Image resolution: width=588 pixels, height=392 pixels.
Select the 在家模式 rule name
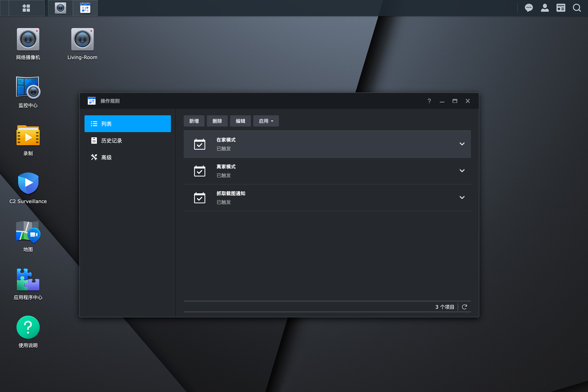[226, 140]
